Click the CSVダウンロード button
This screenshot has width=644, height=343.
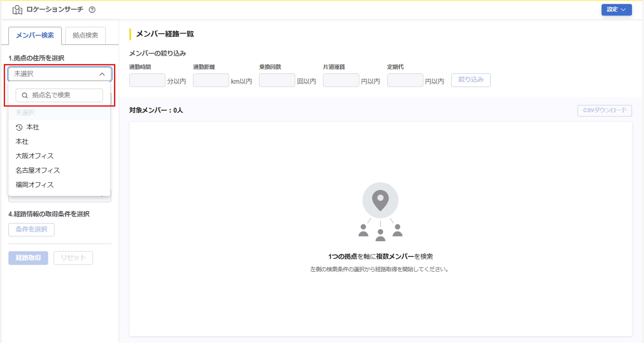[x=604, y=111]
